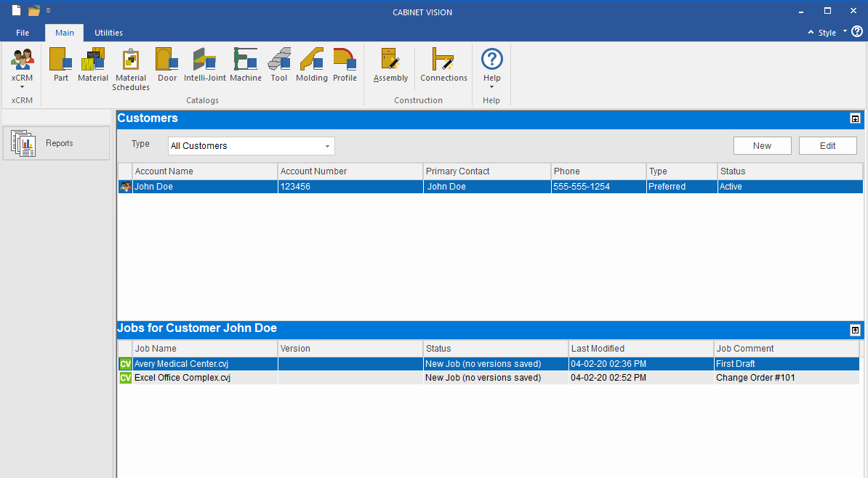
Task: Click John Doe customer row icon
Action: pos(126,187)
